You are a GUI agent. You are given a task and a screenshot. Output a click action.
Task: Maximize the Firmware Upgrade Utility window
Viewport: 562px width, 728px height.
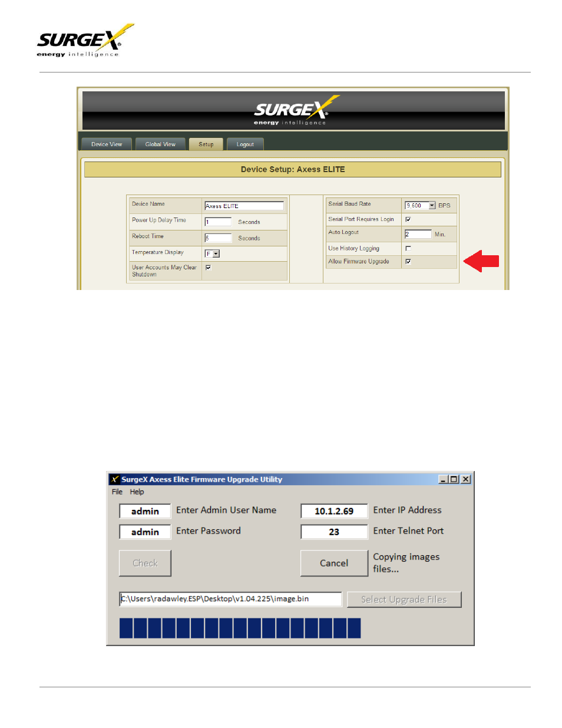[454, 479]
